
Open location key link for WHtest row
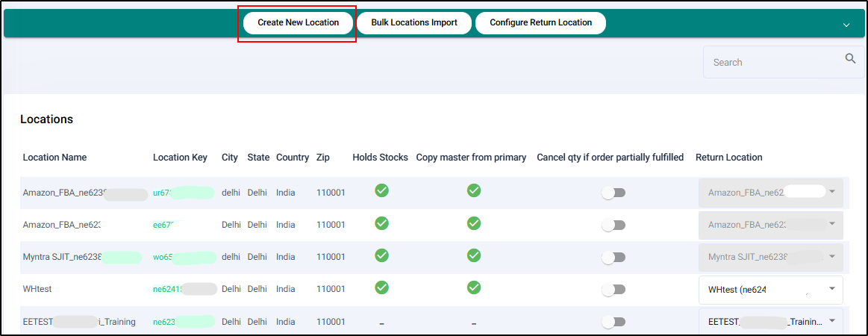click(x=166, y=290)
